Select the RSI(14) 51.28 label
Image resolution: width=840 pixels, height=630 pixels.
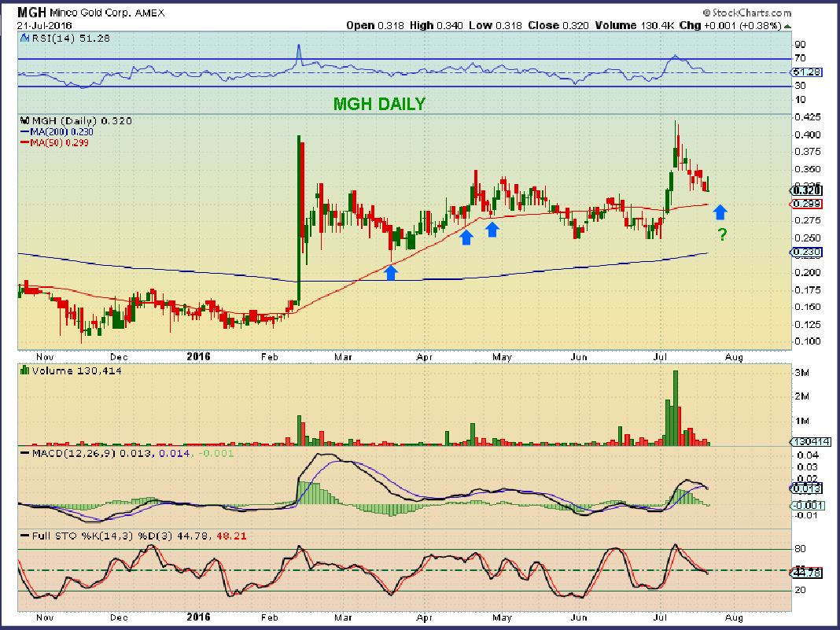coord(71,39)
